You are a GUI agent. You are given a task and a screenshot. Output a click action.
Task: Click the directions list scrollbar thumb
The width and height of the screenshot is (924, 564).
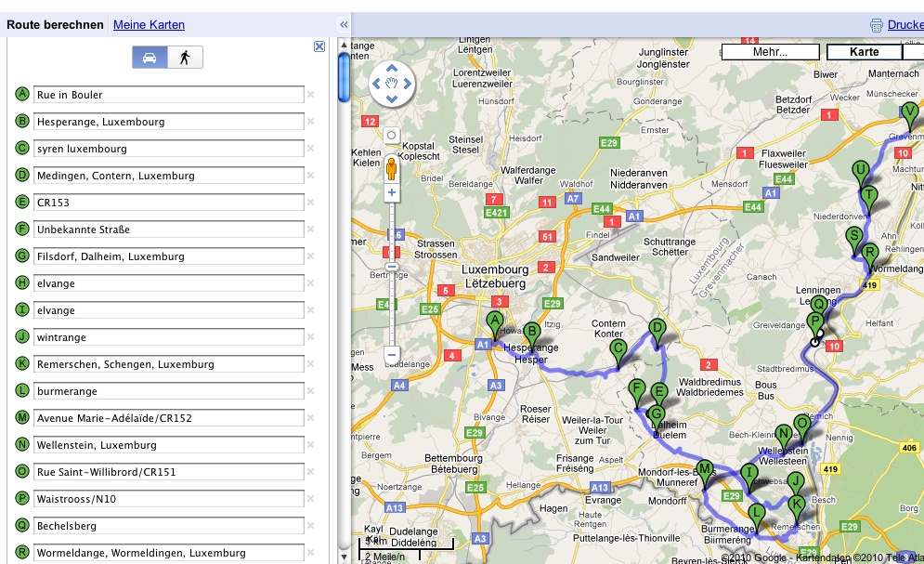coord(344,76)
